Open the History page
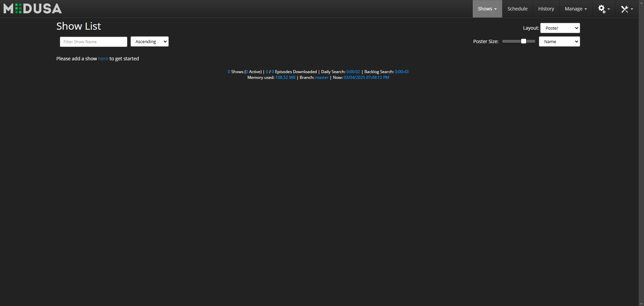Image resolution: width=644 pixels, height=306 pixels. [x=546, y=9]
